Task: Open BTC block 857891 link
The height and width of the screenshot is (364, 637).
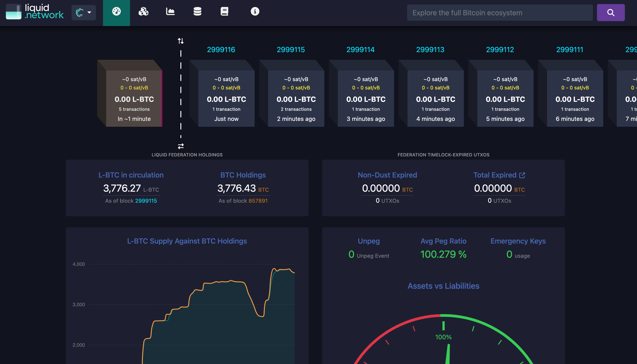Action: click(258, 201)
